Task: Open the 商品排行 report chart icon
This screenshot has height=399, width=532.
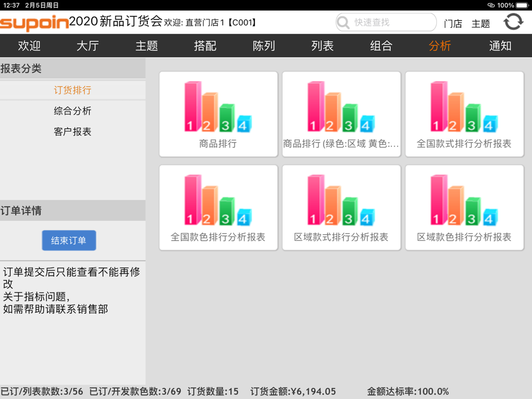Action: 218,106
